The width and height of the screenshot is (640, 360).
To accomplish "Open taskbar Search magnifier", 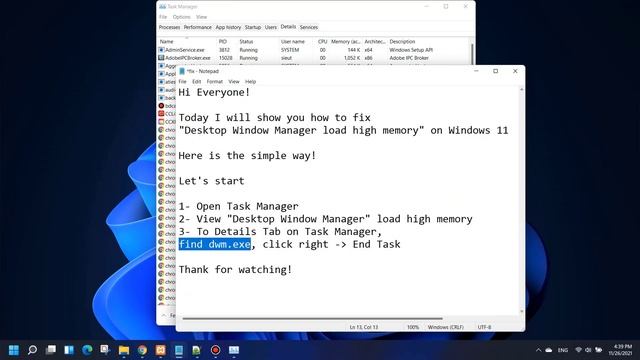I will coord(32,350).
